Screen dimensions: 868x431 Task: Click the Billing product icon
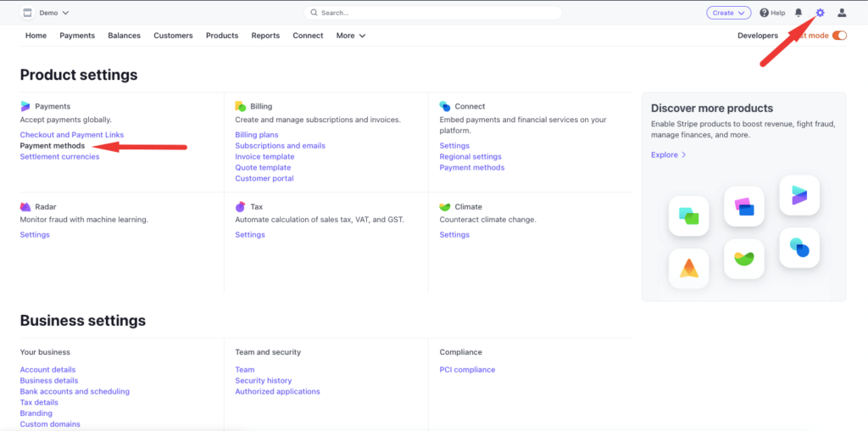[x=240, y=106]
